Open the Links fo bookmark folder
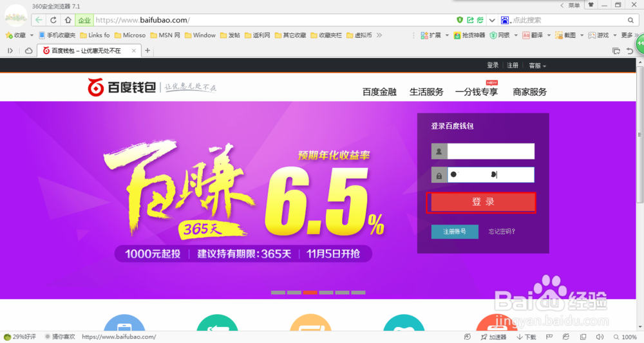This screenshot has height=343, width=644. [95, 35]
